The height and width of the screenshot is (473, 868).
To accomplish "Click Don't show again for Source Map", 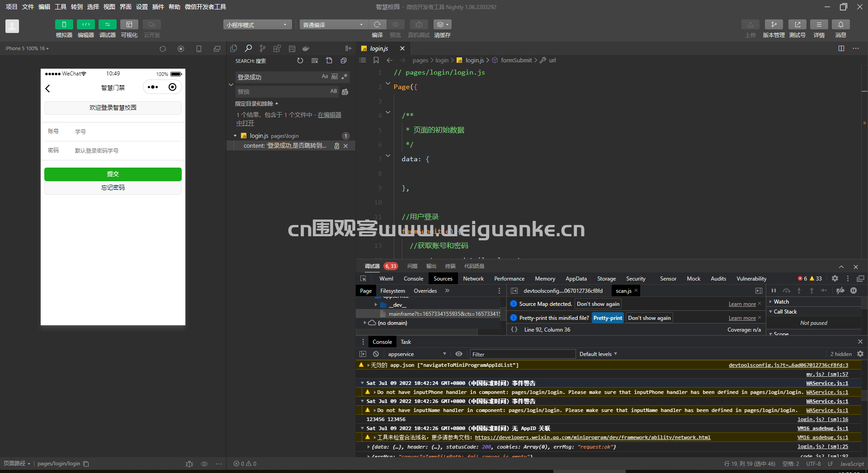I will (598, 304).
